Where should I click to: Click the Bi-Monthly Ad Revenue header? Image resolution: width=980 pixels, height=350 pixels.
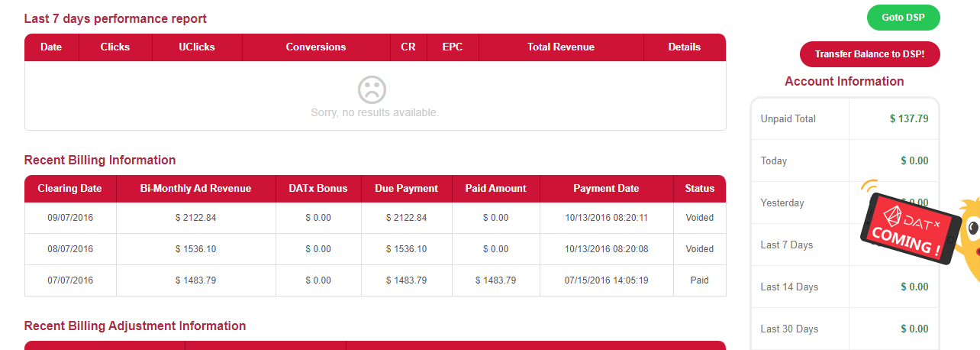[196, 189]
